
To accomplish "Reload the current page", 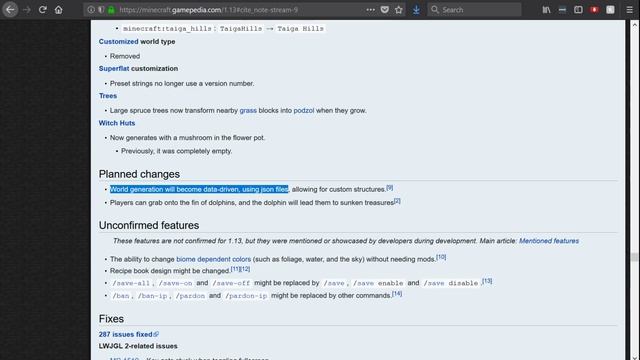I will point(42,9).
